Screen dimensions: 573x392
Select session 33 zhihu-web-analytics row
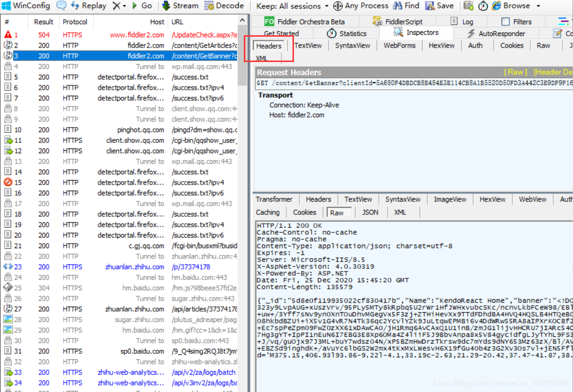tap(120, 372)
